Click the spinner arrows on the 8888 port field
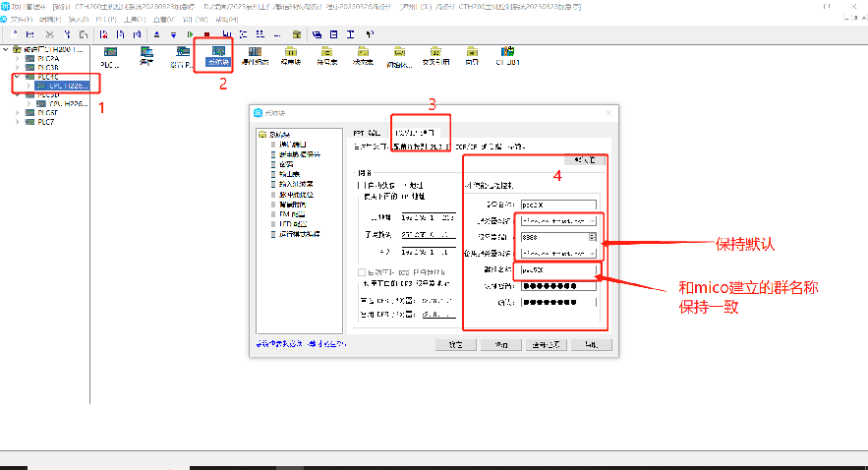The width and height of the screenshot is (868, 470). coord(593,237)
